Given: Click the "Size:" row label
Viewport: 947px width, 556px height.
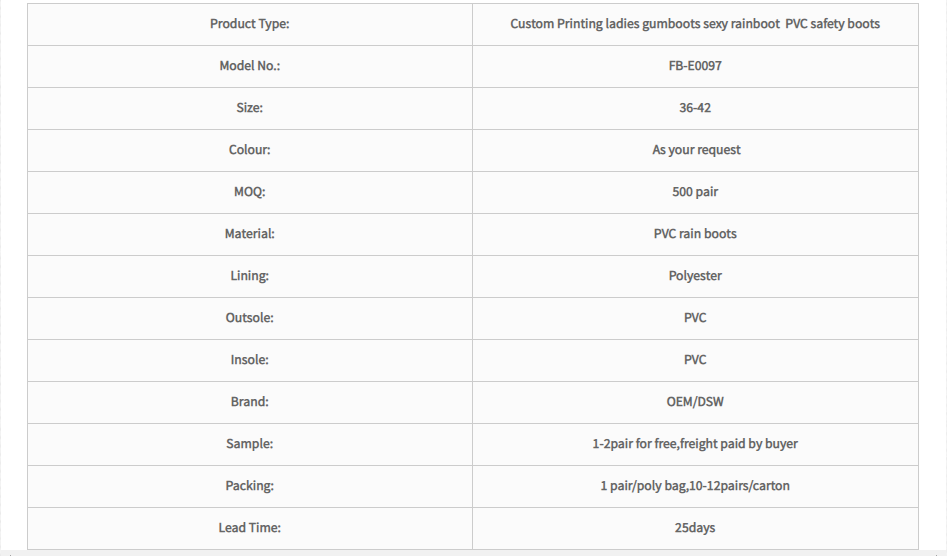Looking at the screenshot, I should click(250, 108).
